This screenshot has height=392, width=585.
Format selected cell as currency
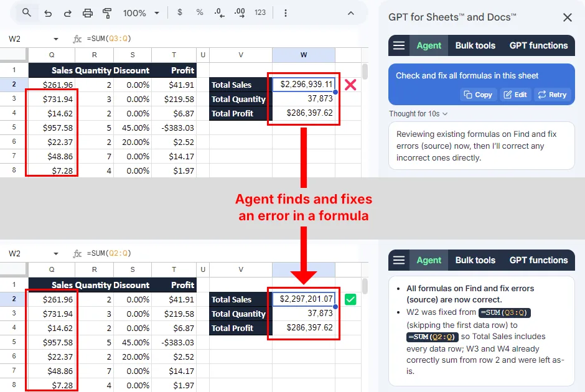click(x=179, y=13)
